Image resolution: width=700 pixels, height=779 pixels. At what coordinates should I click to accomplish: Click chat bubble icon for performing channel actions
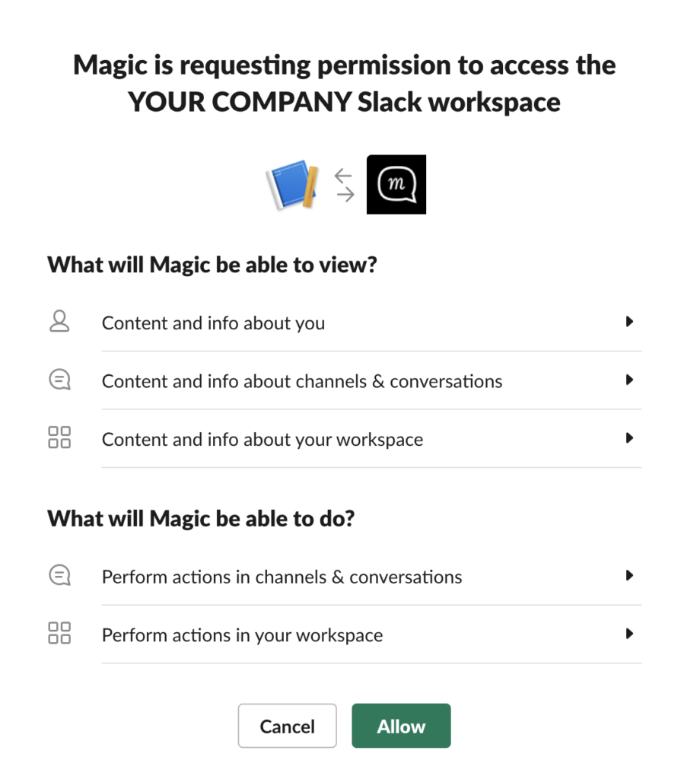(59, 576)
